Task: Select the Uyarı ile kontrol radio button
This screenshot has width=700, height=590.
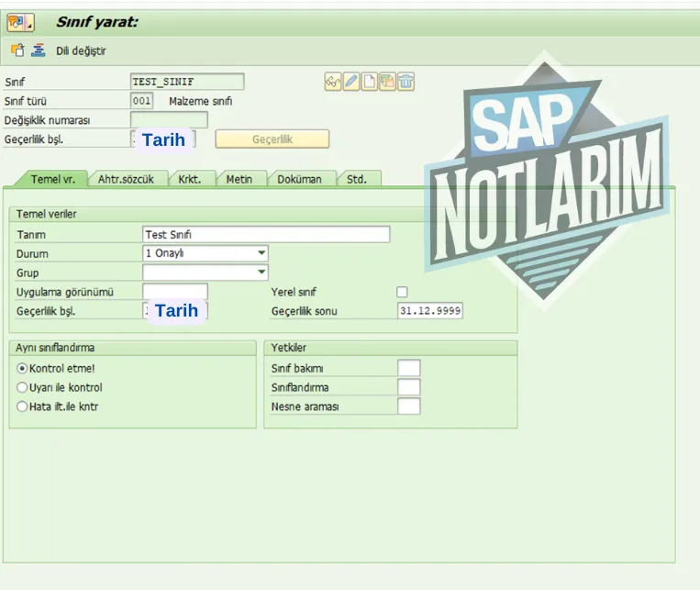Action: click(x=22, y=388)
